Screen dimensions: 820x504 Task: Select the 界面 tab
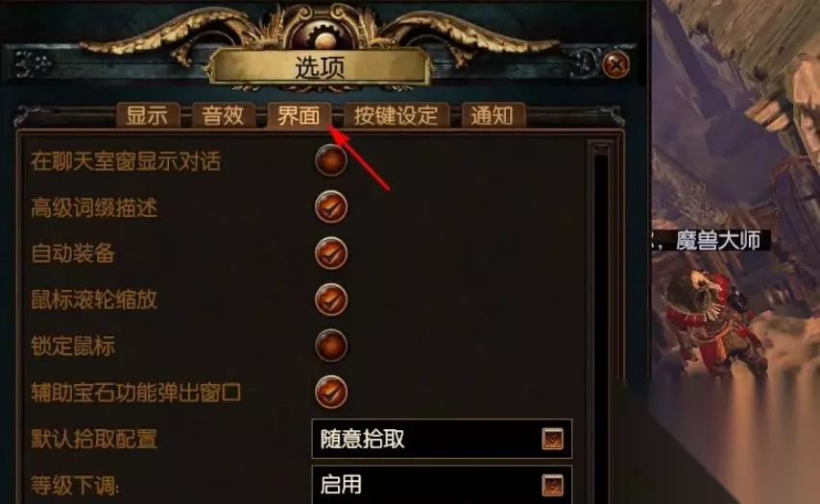click(x=300, y=115)
